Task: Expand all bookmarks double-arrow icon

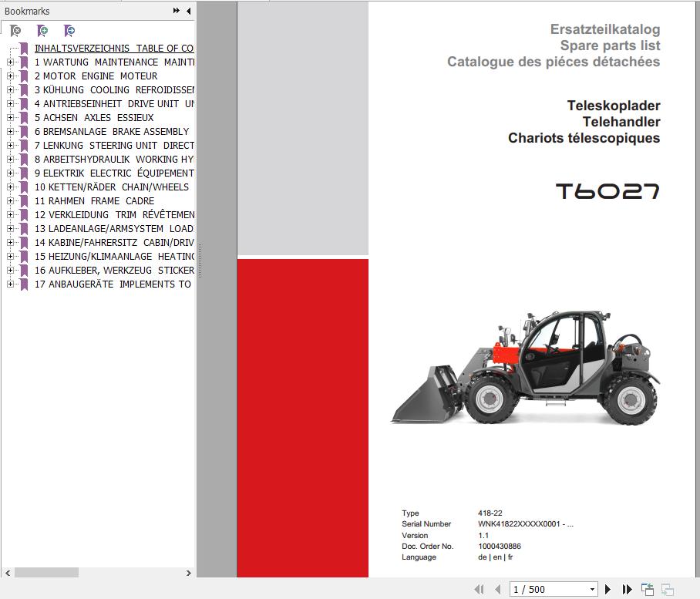Action: 177,11
